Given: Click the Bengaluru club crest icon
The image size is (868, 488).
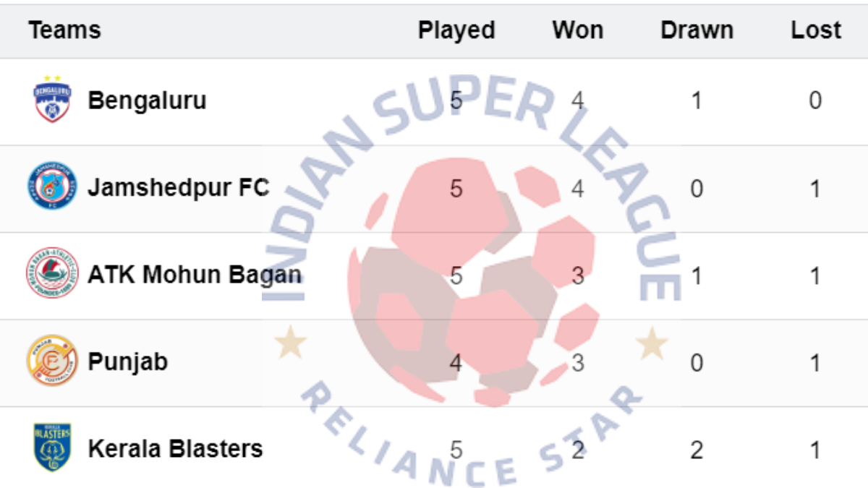Looking at the screenshot, I should tap(52, 99).
